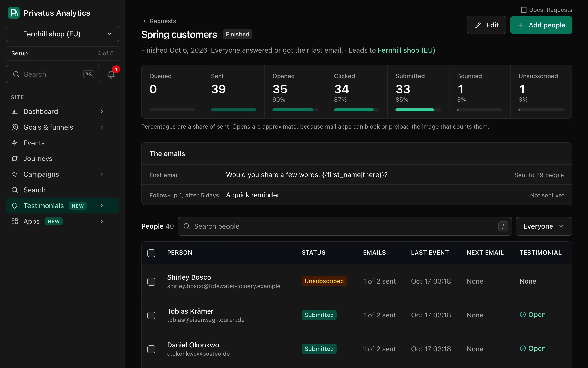Click the Add people button
Viewport: 588px width, 368px height.
pos(541,25)
